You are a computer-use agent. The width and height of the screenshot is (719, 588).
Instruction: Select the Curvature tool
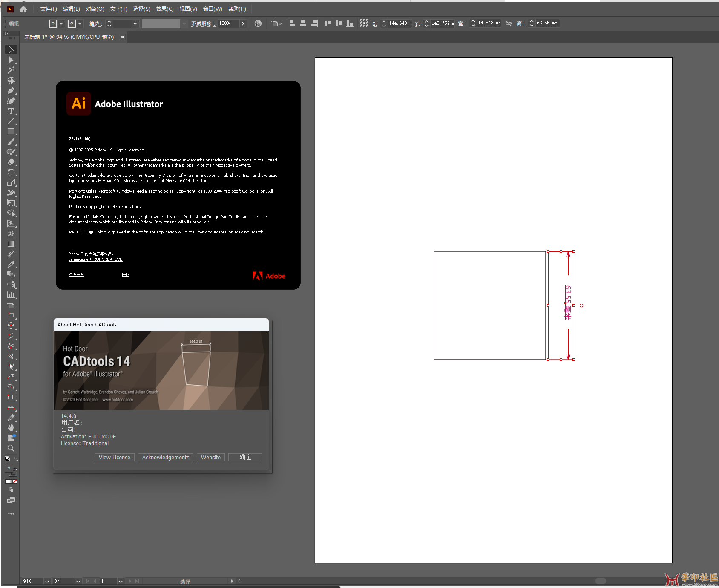point(11,101)
